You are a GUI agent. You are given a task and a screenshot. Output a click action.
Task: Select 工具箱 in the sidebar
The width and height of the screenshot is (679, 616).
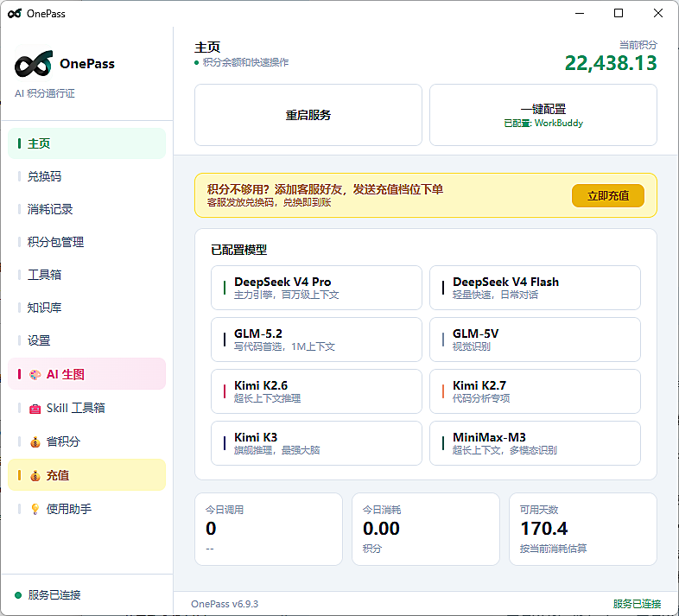(x=86, y=275)
